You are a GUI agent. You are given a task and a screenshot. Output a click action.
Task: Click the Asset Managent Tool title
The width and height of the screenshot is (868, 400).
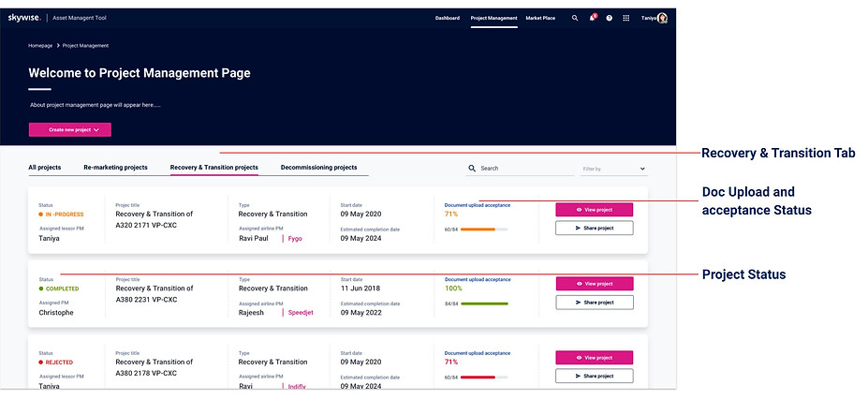(x=80, y=19)
